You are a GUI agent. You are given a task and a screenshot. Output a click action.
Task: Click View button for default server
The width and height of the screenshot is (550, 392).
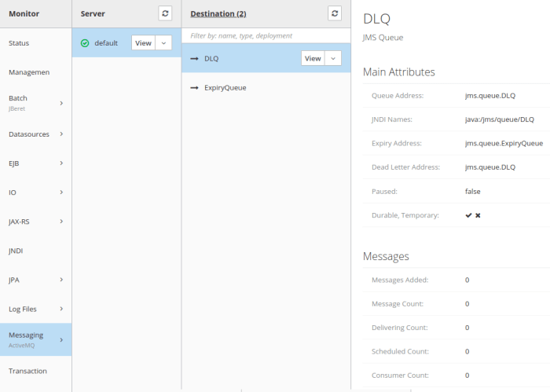coord(143,42)
